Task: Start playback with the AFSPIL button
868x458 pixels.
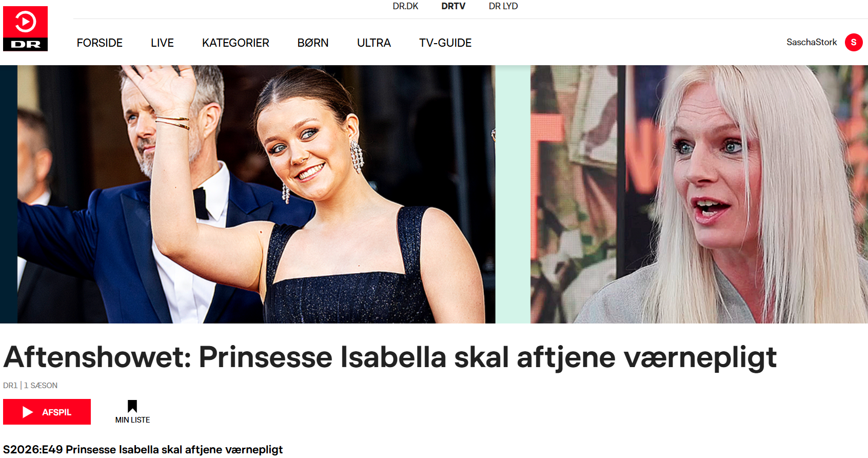Action: [x=47, y=412]
